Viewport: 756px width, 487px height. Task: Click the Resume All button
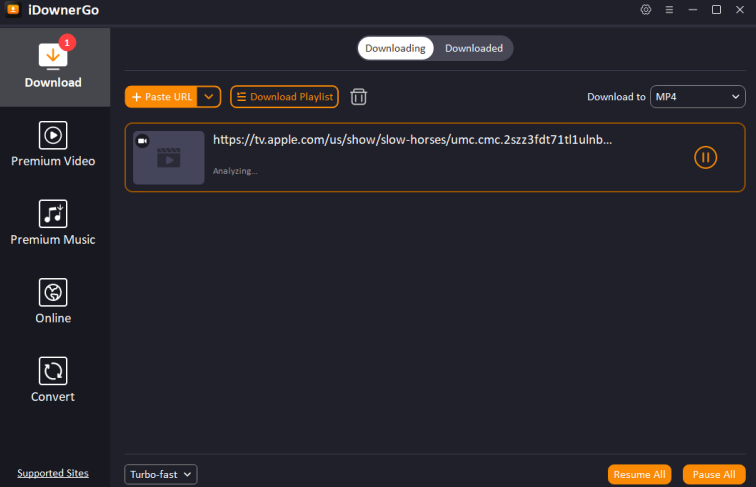tap(639, 474)
